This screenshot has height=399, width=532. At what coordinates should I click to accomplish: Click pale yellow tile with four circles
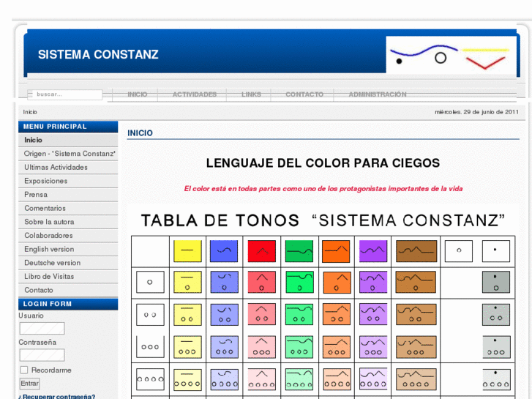[187, 379]
